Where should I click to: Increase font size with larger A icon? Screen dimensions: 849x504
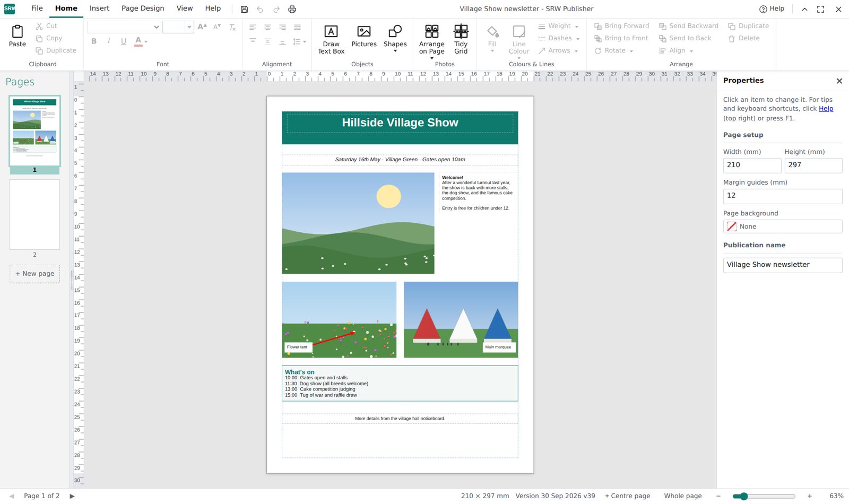point(202,27)
